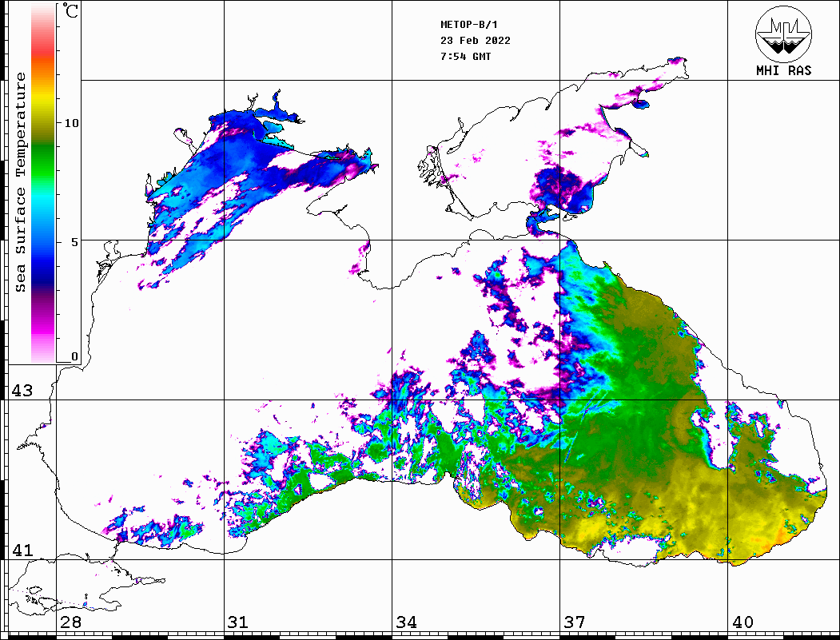Click the '7:54 GMT' time text
The image size is (840, 640).
coord(465,56)
